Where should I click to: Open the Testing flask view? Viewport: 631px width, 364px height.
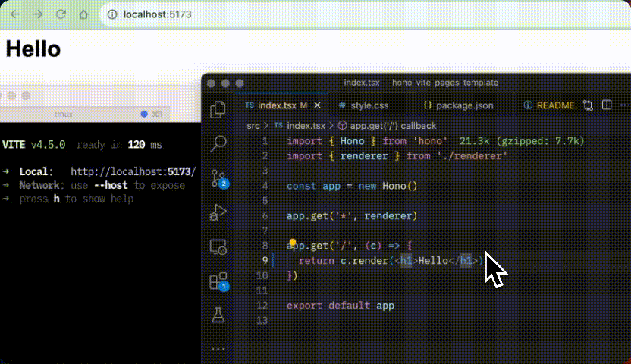pyautogui.click(x=218, y=315)
